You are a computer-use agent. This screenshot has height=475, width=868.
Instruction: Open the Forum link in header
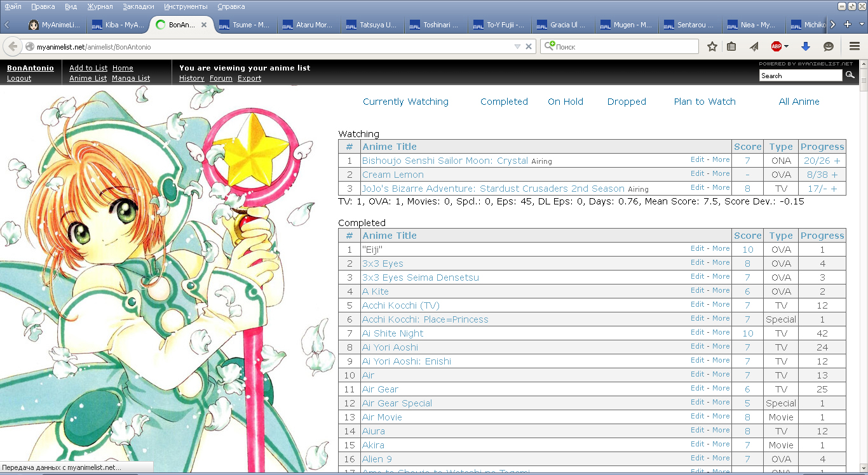pos(221,78)
